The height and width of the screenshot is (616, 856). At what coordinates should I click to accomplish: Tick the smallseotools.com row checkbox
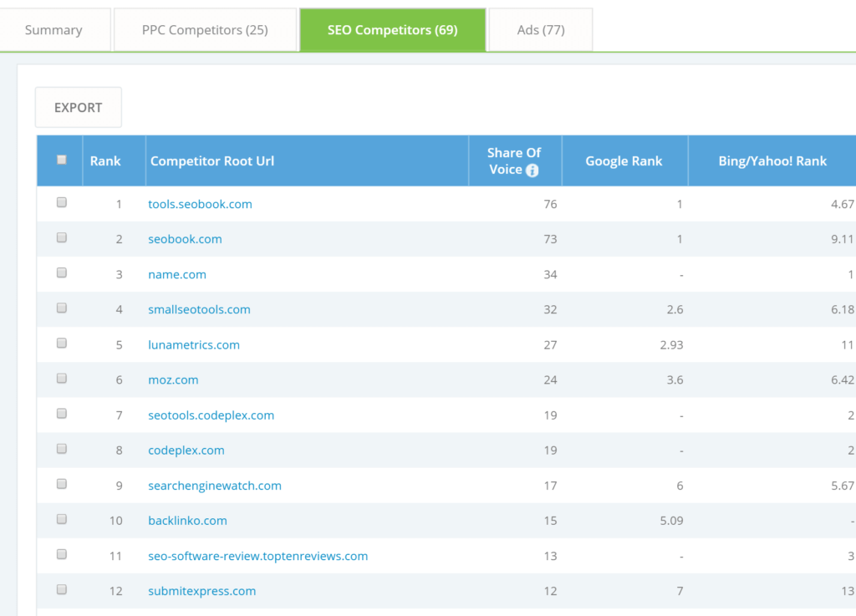(62, 308)
